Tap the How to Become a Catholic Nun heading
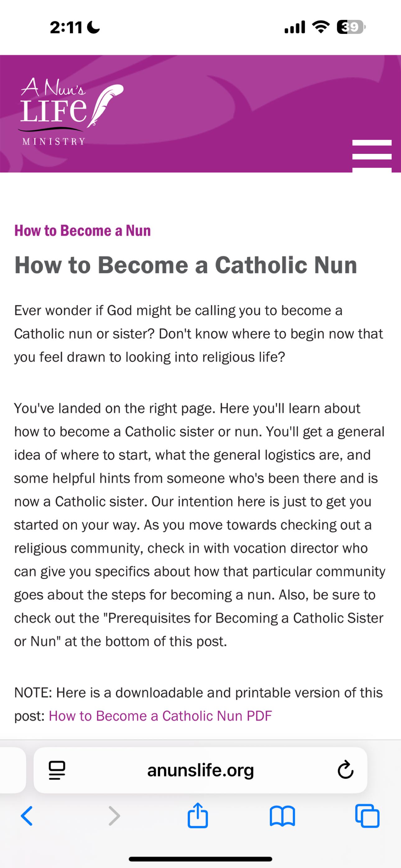Screen dimensions: 401x868 pyautogui.click(x=186, y=265)
